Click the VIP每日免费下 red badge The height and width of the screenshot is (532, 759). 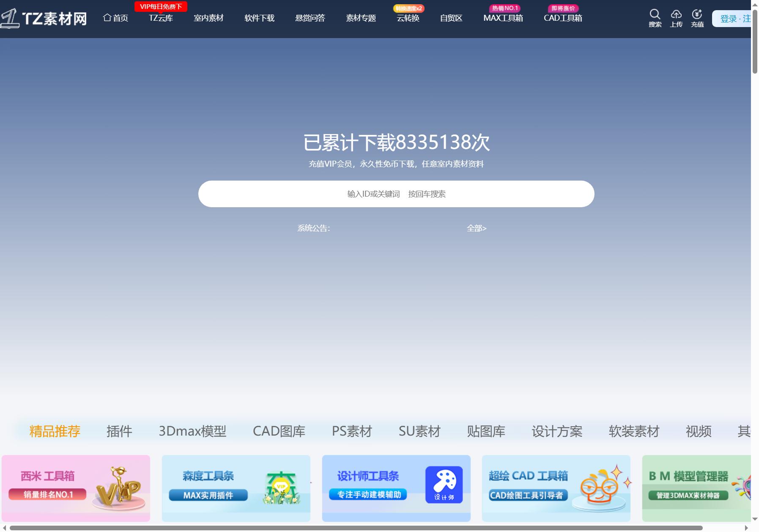tap(161, 7)
